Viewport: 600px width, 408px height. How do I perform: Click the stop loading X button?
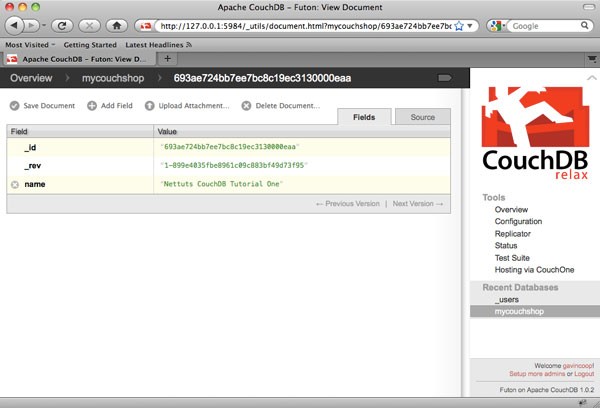(x=90, y=26)
